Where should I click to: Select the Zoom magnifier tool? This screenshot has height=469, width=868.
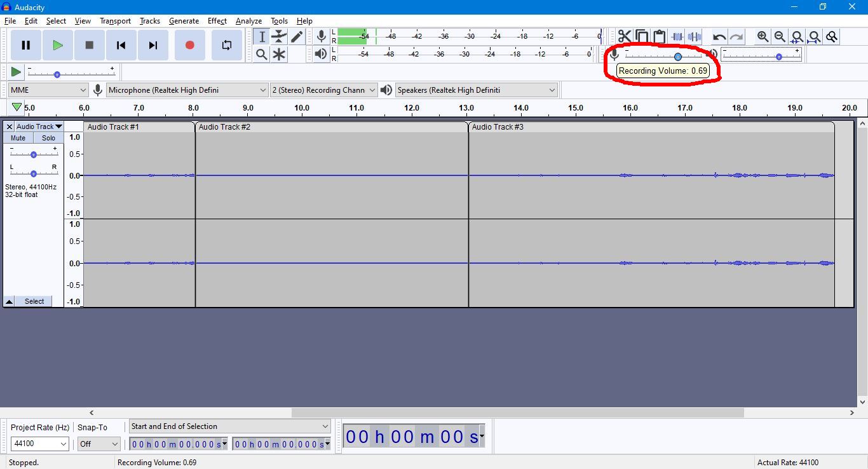pyautogui.click(x=262, y=55)
